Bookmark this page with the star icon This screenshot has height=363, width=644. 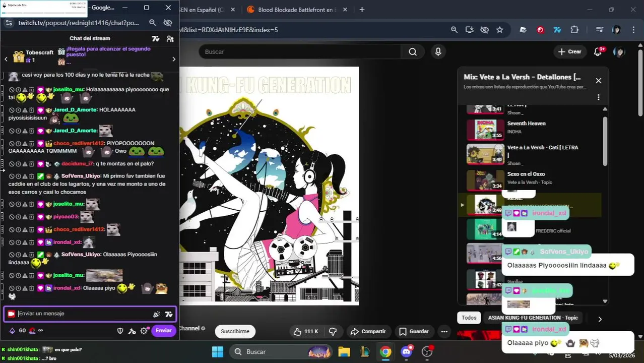click(x=499, y=30)
